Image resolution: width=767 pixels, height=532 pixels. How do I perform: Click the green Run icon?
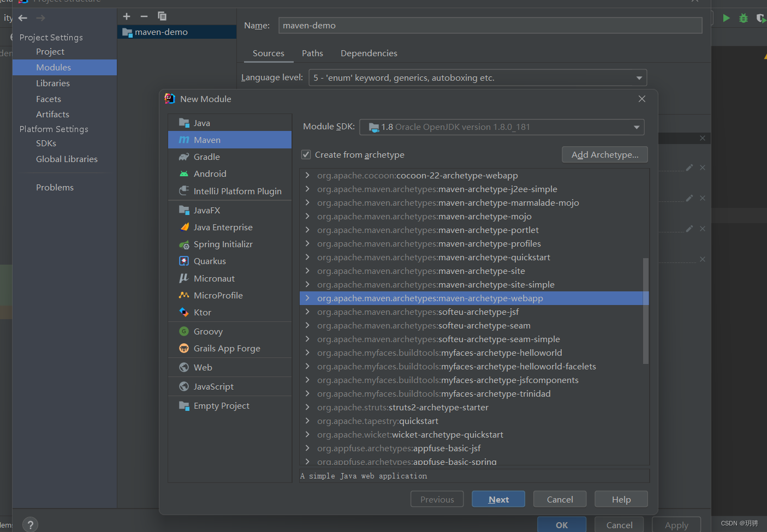pos(726,18)
